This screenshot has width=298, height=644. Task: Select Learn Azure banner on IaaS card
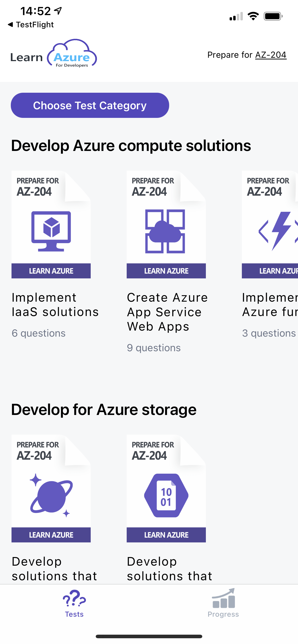51,271
